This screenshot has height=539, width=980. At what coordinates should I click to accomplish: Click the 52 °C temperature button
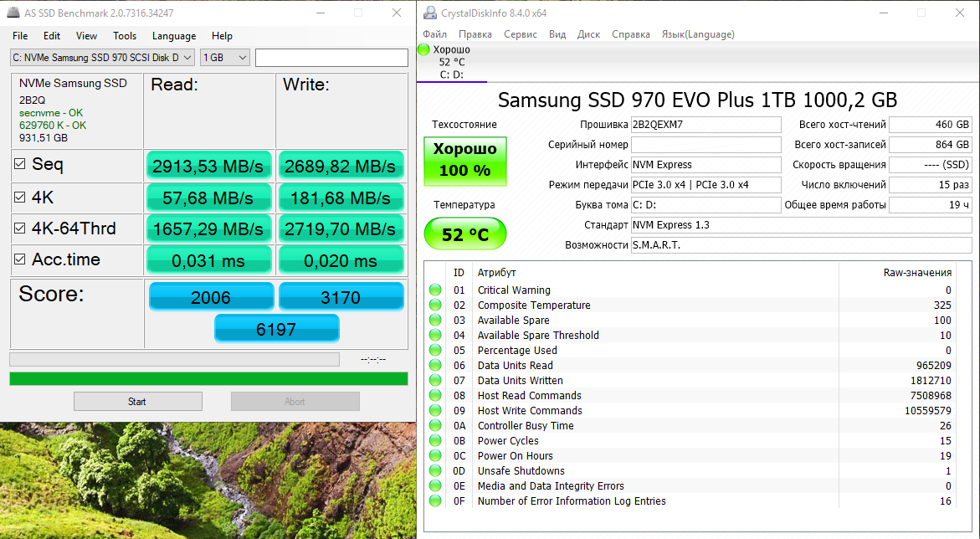coord(465,234)
